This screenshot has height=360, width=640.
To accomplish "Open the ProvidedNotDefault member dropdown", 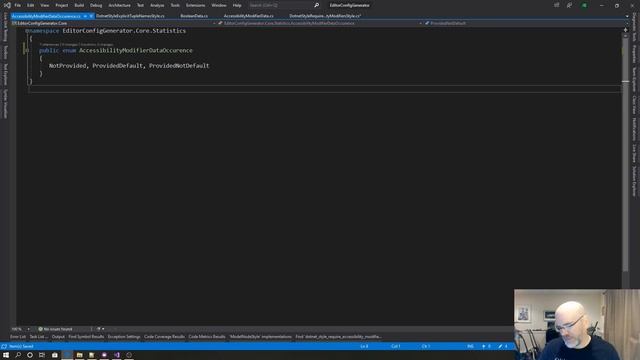I will tap(525, 23).
